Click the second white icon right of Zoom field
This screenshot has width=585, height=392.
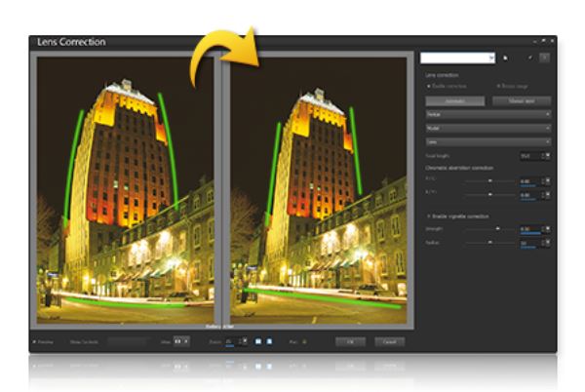tap(269, 342)
